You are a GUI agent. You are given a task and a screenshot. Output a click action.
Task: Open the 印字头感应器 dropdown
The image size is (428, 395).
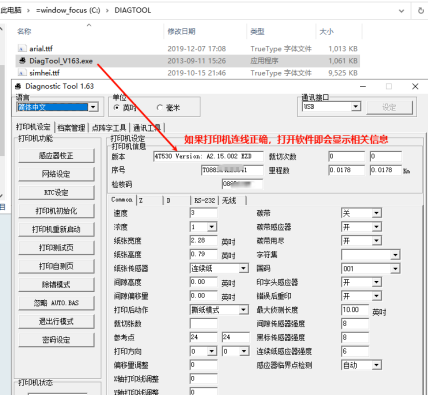pyautogui.click(x=377, y=282)
